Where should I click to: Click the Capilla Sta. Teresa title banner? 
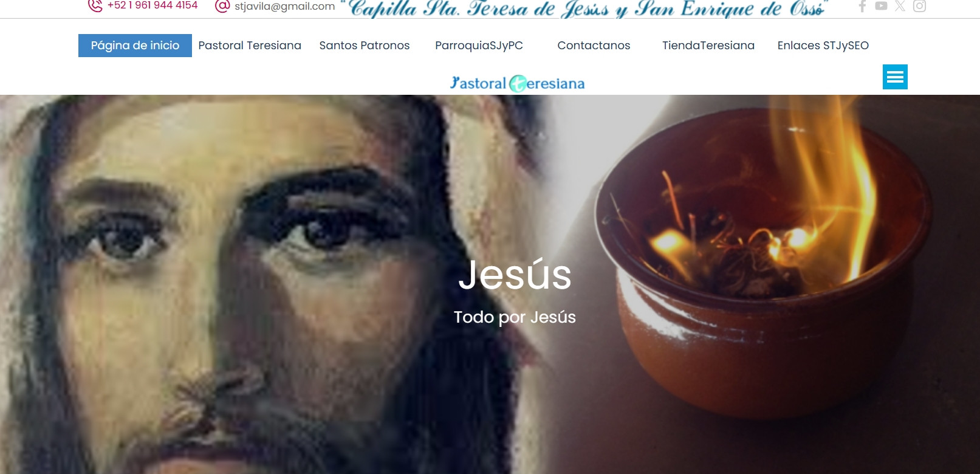[584, 9]
